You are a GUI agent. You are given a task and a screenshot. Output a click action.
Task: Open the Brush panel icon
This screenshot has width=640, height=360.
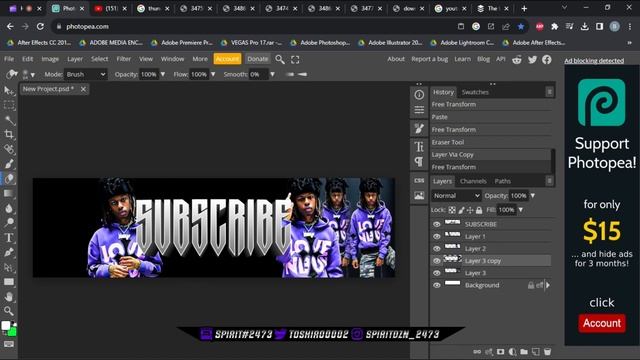[x=419, y=129]
